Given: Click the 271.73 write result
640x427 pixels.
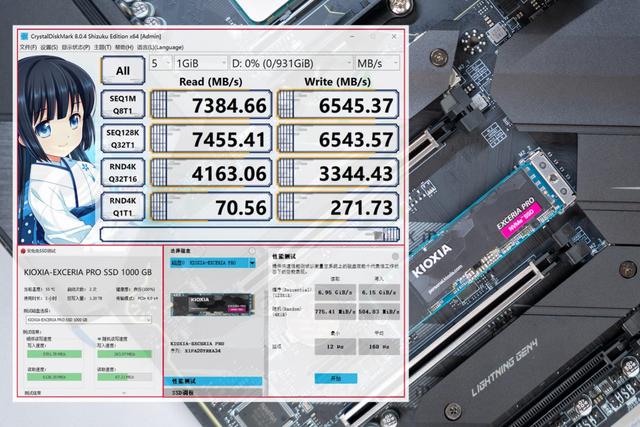Looking at the screenshot, I should (338, 207).
